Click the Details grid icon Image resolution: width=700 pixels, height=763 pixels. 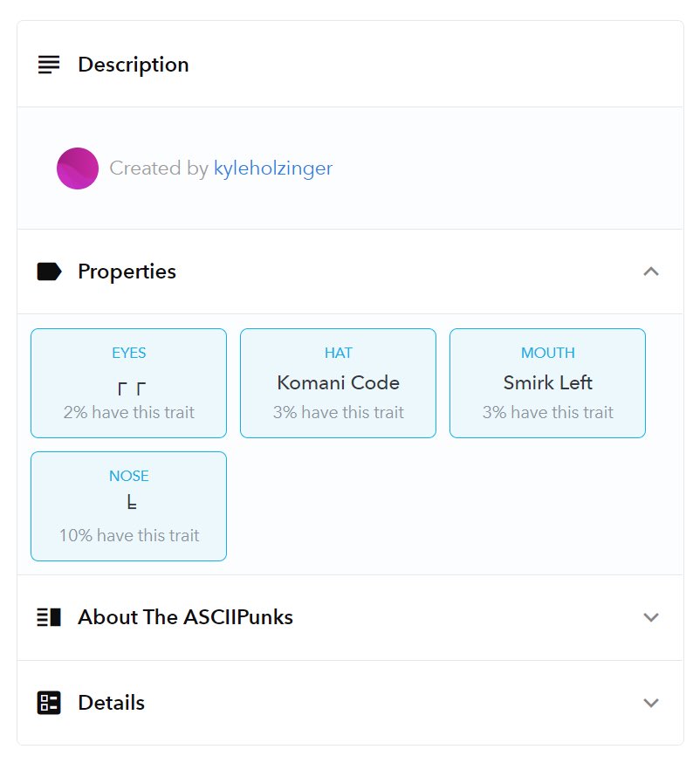(49, 703)
